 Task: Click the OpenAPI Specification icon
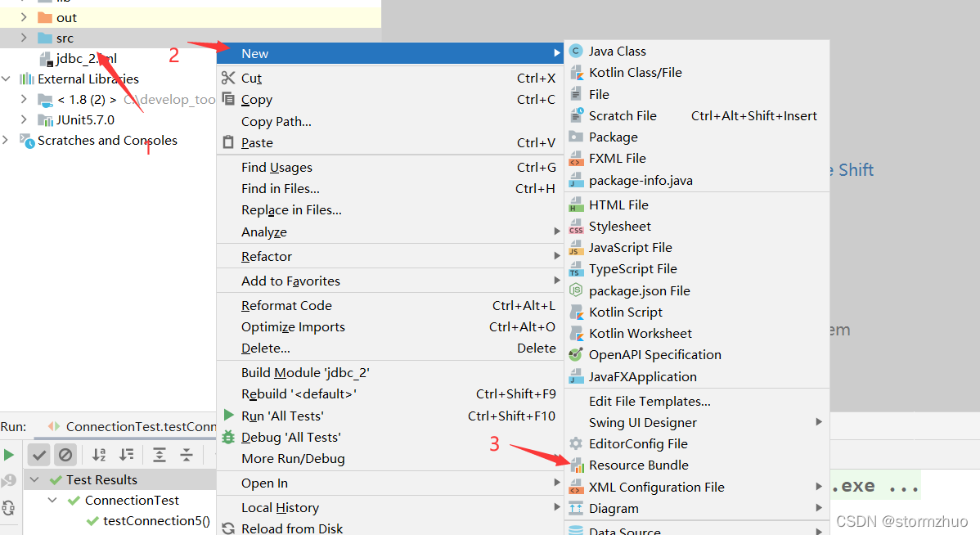(x=576, y=354)
